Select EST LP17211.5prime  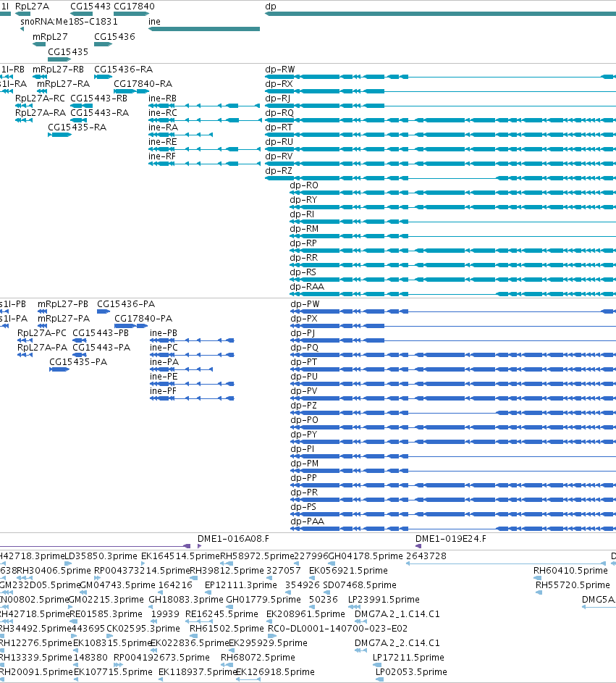point(409,658)
